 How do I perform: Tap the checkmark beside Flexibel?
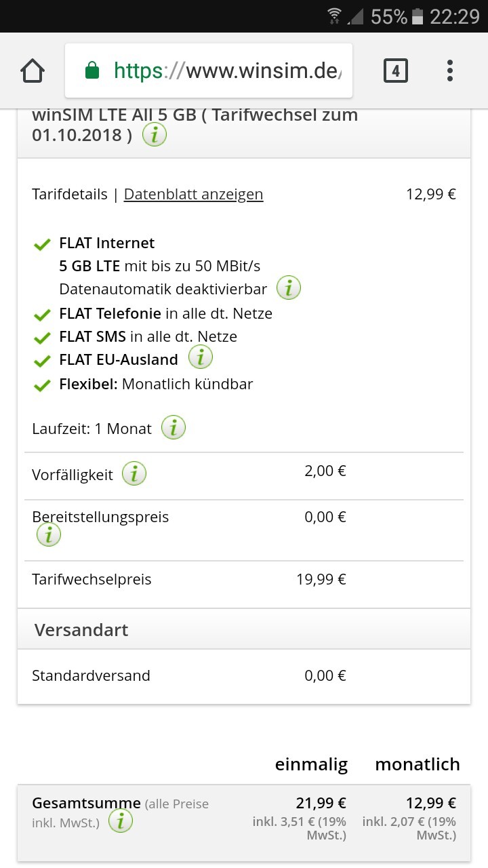[x=42, y=385]
